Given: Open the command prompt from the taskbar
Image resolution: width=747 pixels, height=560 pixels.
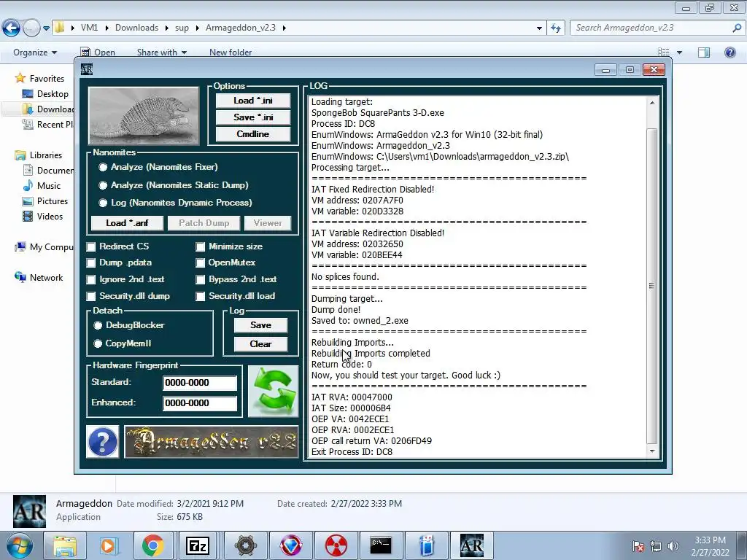Looking at the screenshot, I should pyautogui.click(x=381, y=545).
